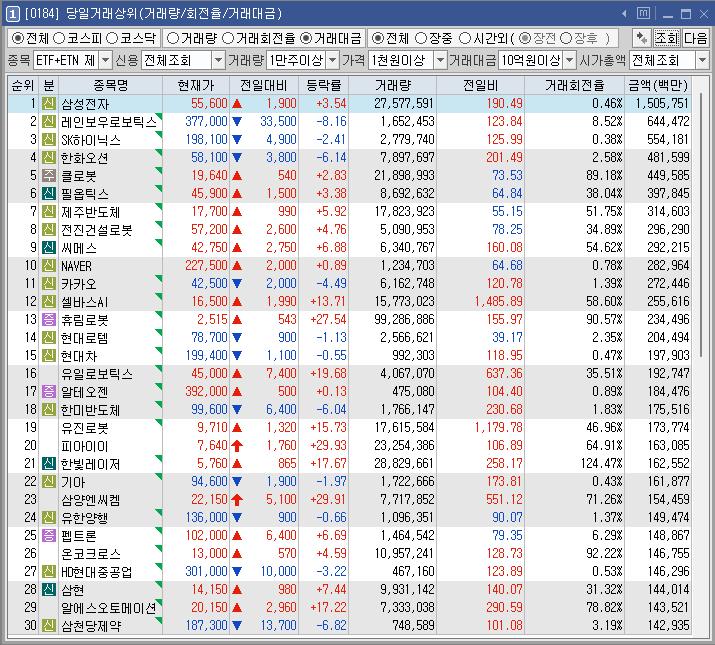Click the m icon in title bar
Viewport: 715px width, 645px height.
(643, 14)
